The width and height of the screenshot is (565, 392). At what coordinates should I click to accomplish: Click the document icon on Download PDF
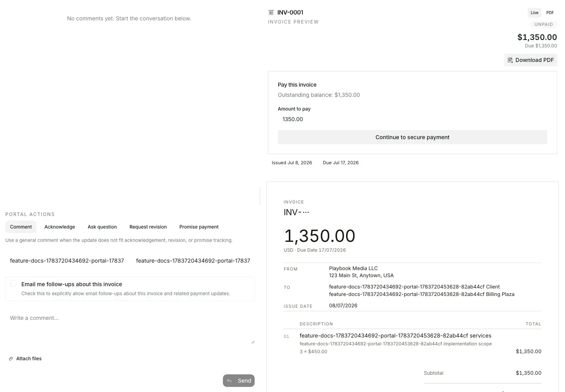click(x=510, y=60)
